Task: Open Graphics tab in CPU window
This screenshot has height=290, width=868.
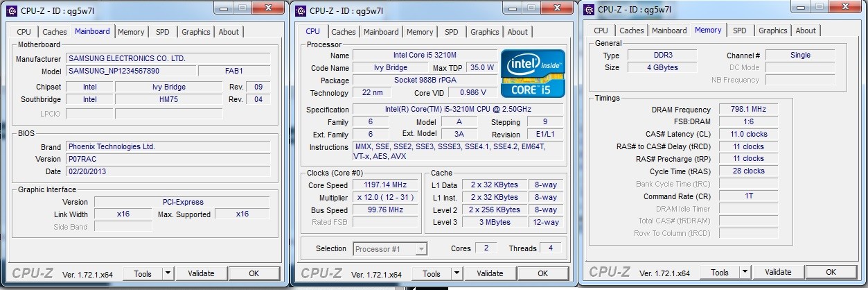Action: pos(485,32)
